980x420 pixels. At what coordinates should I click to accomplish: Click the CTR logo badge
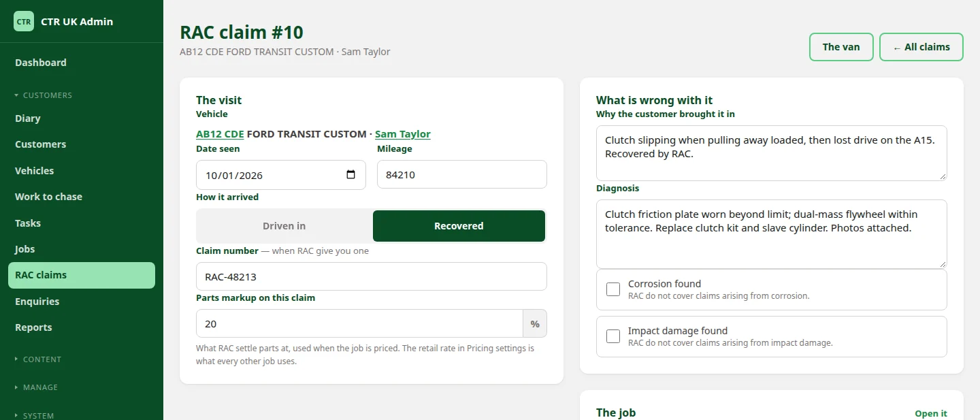[x=24, y=21]
